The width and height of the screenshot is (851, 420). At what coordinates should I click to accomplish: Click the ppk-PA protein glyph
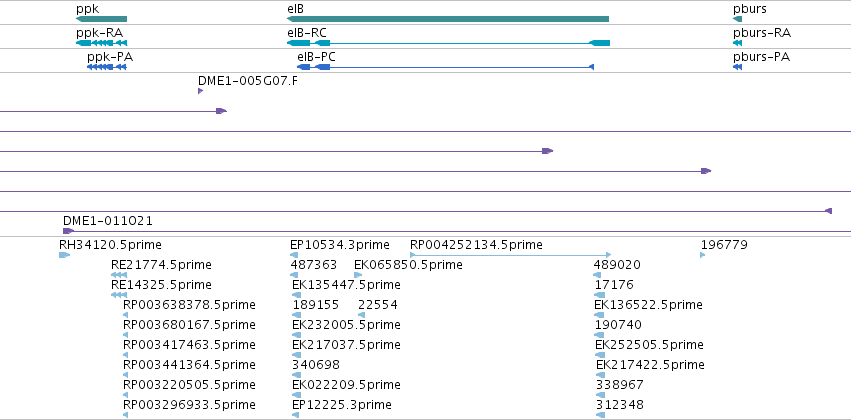tap(107, 67)
